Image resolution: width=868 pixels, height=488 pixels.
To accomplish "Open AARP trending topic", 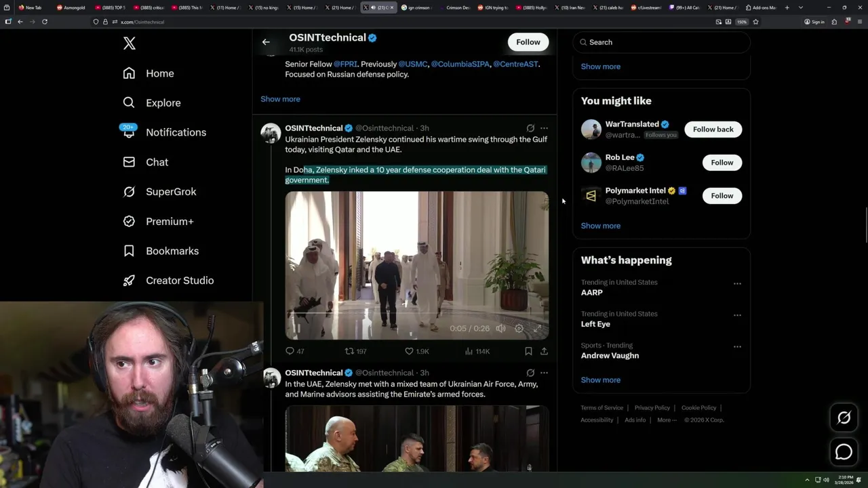I will click(x=592, y=292).
